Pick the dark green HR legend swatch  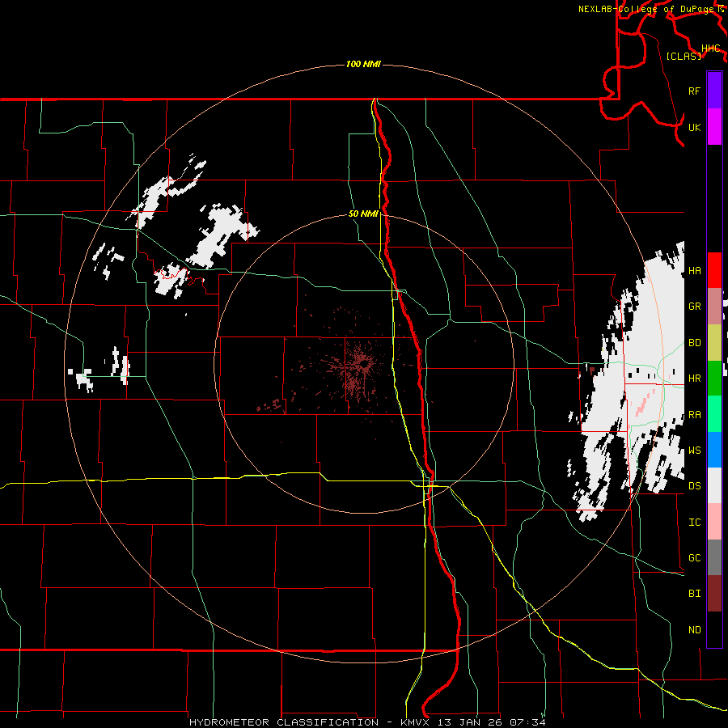click(714, 378)
